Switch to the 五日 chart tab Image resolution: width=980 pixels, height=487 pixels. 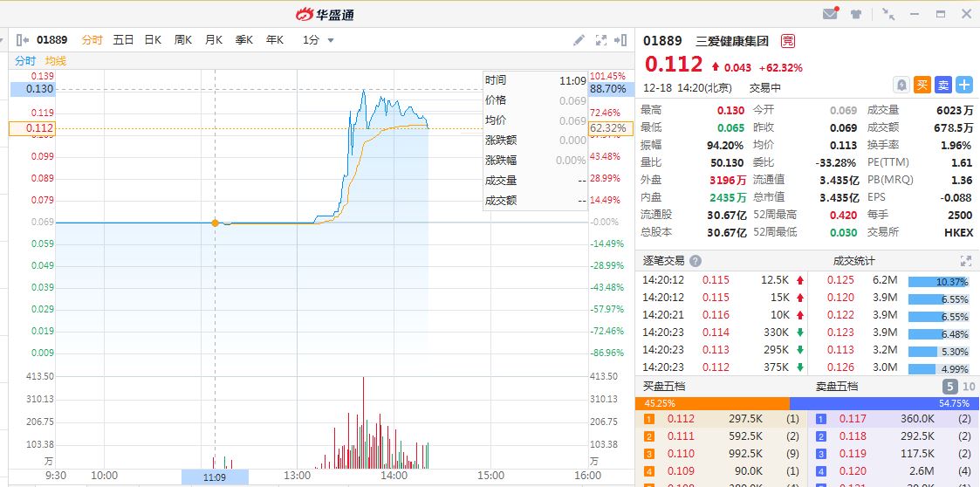click(x=123, y=40)
